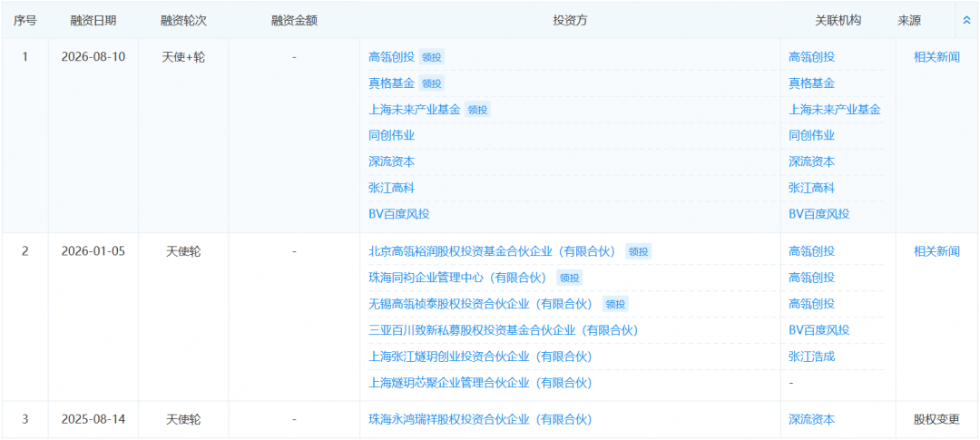Screen dimensions: 980x440
Task: Open 上海未来产业基金 in the 关联机构 column
Action: point(835,110)
